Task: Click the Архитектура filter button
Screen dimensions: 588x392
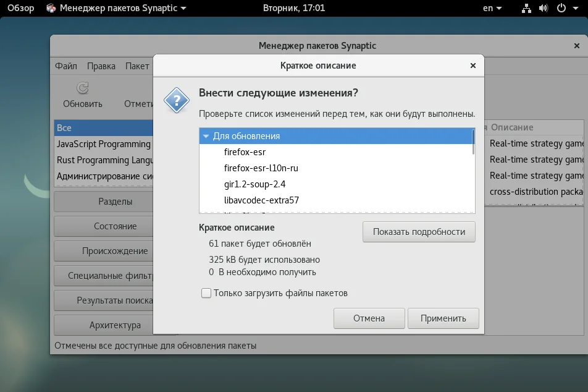Action: pos(104,326)
